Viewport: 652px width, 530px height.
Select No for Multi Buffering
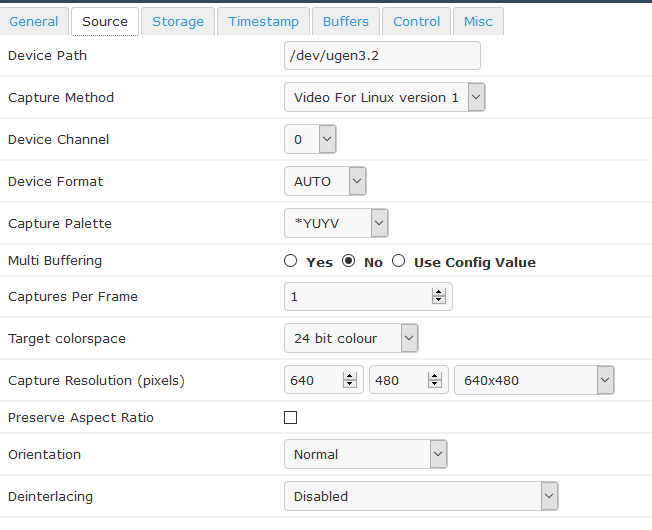[x=348, y=261]
